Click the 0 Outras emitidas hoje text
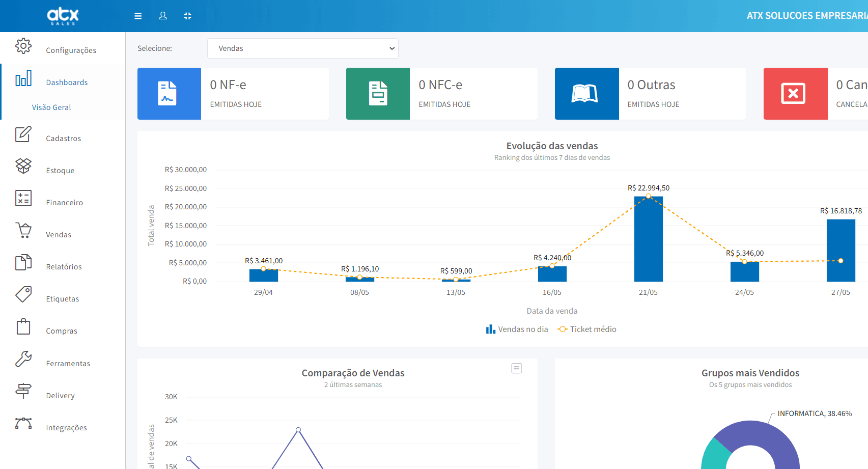The image size is (868, 469). (x=654, y=94)
